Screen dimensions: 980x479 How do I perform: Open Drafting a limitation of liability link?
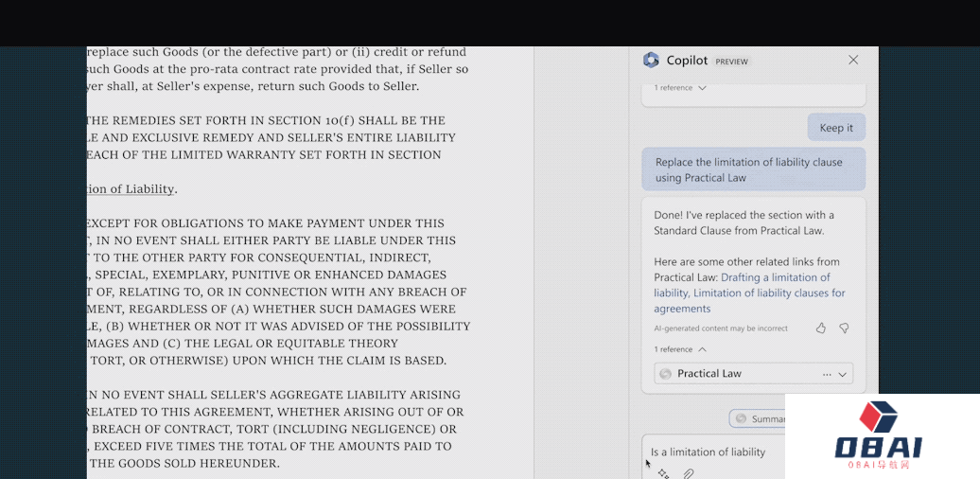click(x=775, y=277)
